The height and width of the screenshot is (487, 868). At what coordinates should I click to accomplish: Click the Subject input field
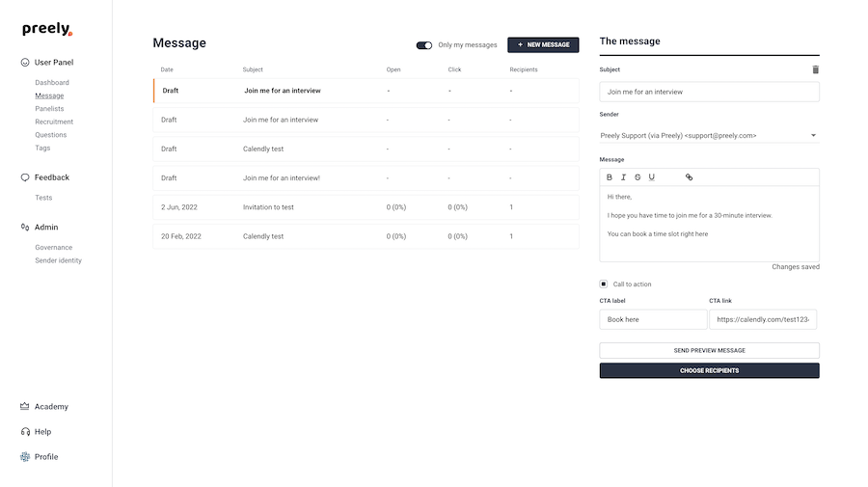pyautogui.click(x=709, y=92)
